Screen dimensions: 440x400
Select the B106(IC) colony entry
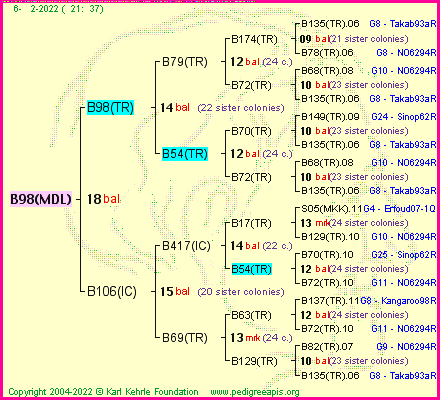pyautogui.click(x=112, y=291)
